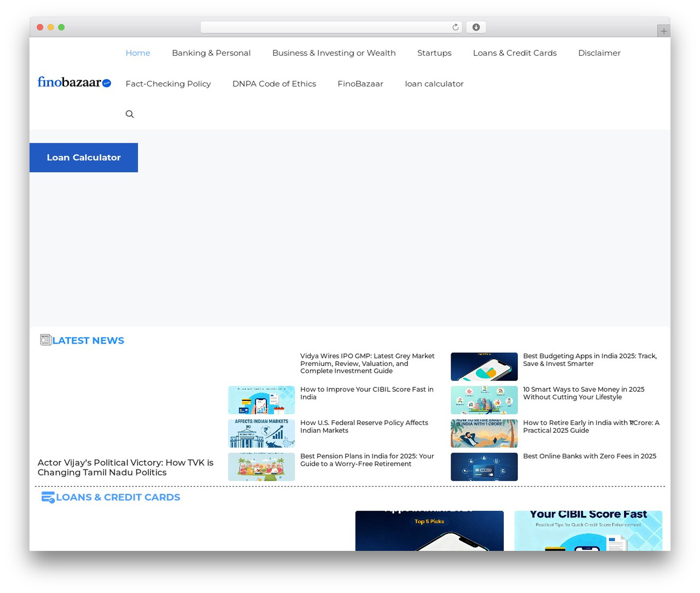Open 10 Smart Ways to Save Money article

[584, 393]
